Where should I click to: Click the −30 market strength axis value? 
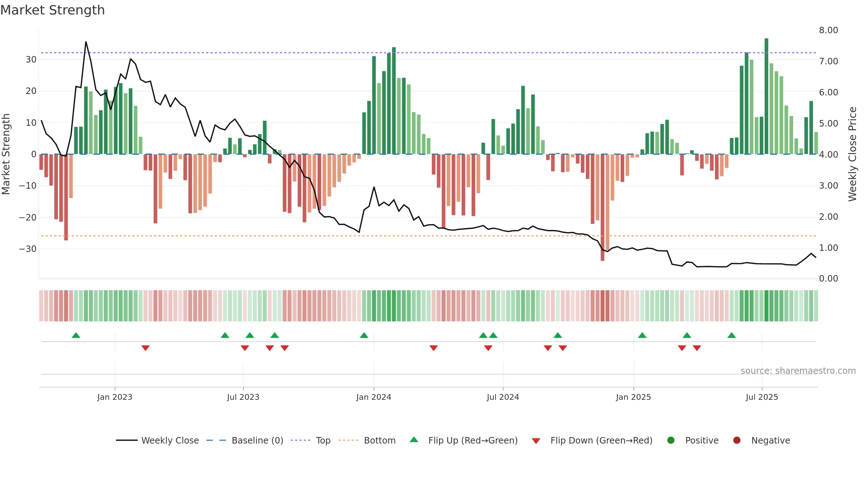pos(27,249)
